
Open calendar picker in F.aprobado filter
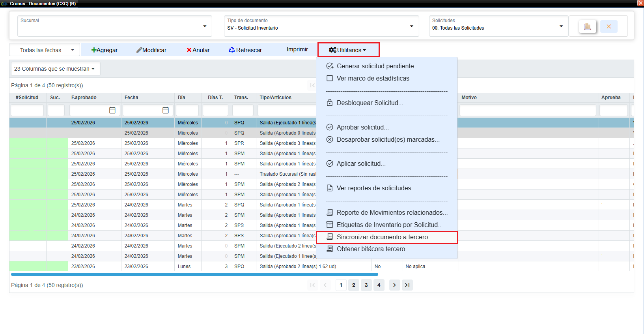112,110
